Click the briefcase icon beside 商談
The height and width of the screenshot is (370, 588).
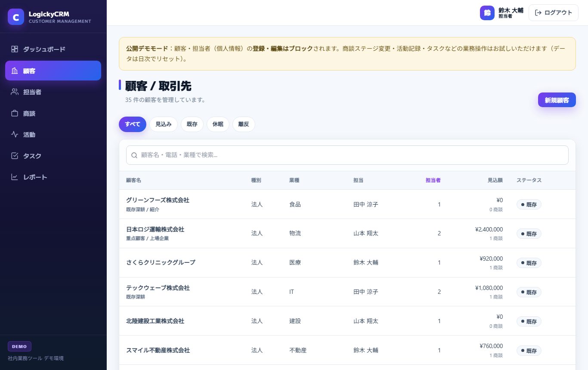click(x=15, y=113)
